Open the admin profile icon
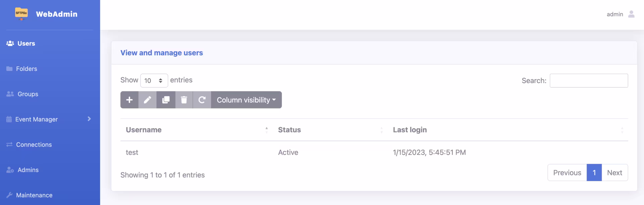The image size is (644, 205). coord(632,14)
